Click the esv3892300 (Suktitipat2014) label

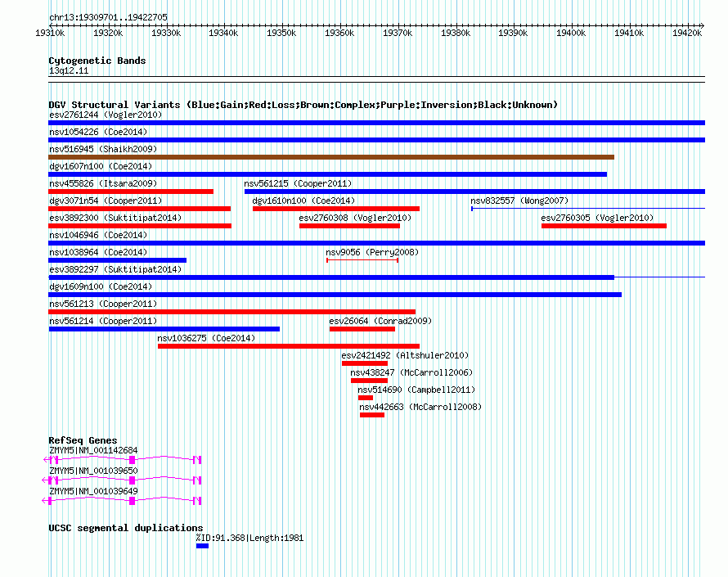pyautogui.click(x=115, y=218)
